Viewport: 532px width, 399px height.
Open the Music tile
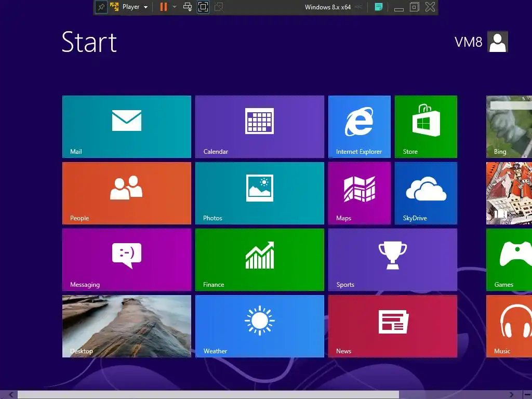pyautogui.click(x=509, y=326)
